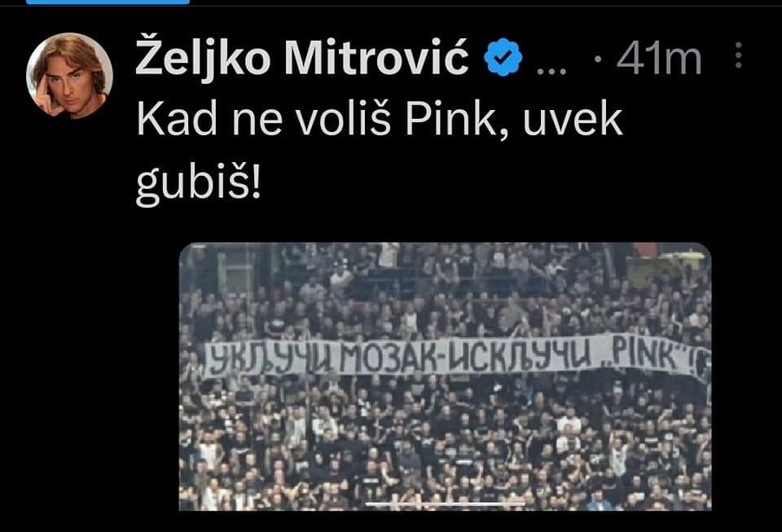Screen dimensions: 782x532
Task: Click the blue verified checkmark badge
Action: tap(503, 57)
